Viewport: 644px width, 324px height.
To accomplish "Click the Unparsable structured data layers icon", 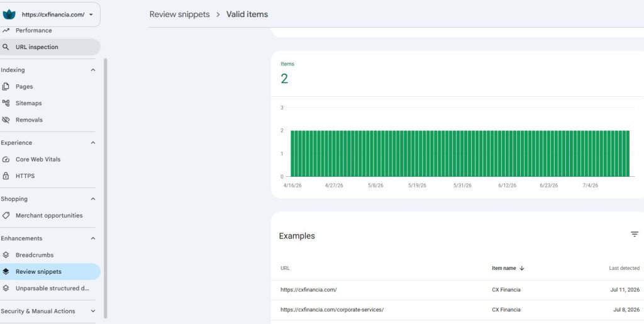I will [x=6, y=288].
